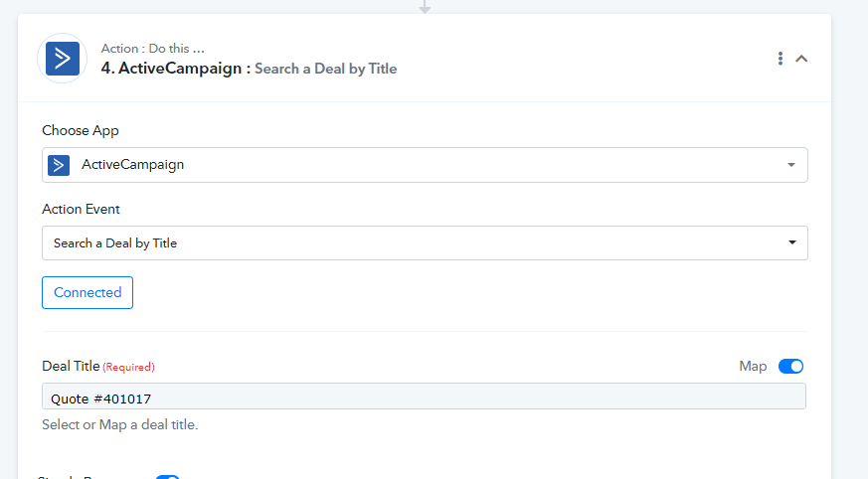Click the 'Action : Do this ...' label
Screen dimensions: 868x479
pyautogui.click(x=153, y=49)
